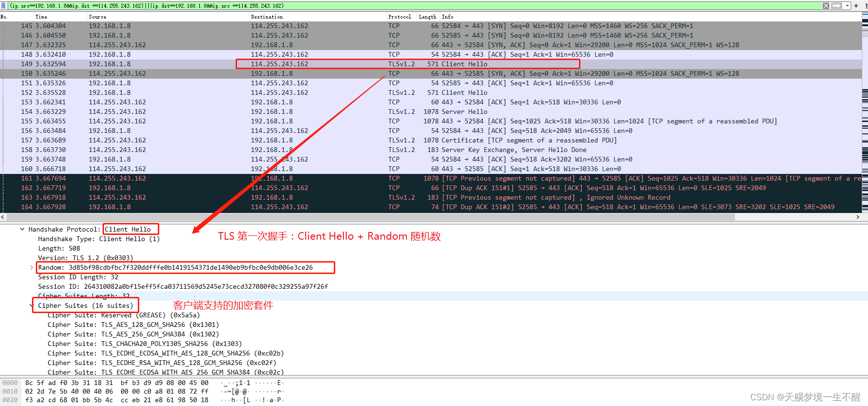Image resolution: width=868 pixels, height=406 pixels.
Task: Click hex dump row at offset 0020
Action: coord(143,400)
